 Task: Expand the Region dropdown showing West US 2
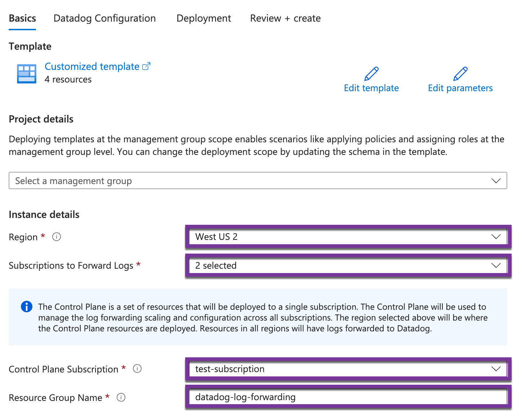coord(348,237)
